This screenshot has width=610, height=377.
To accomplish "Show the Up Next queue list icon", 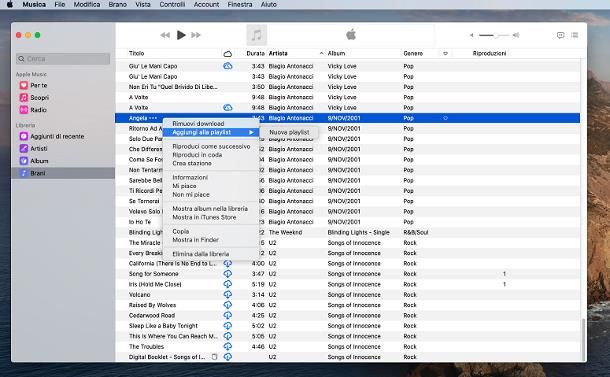I will pos(575,35).
